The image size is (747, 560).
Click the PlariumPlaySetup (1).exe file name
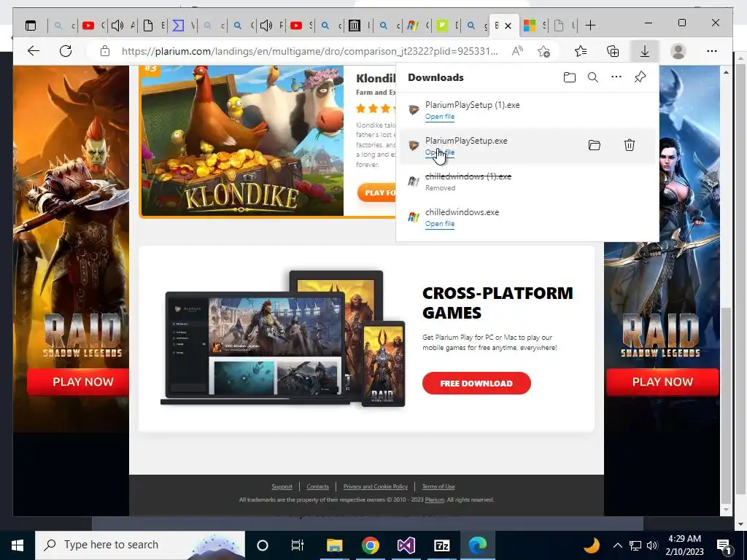472,105
